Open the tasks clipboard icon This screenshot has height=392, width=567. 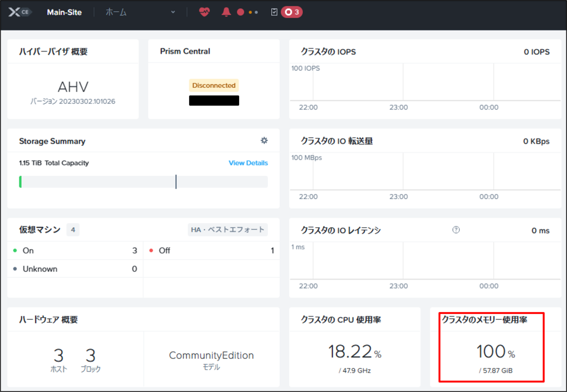274,12
